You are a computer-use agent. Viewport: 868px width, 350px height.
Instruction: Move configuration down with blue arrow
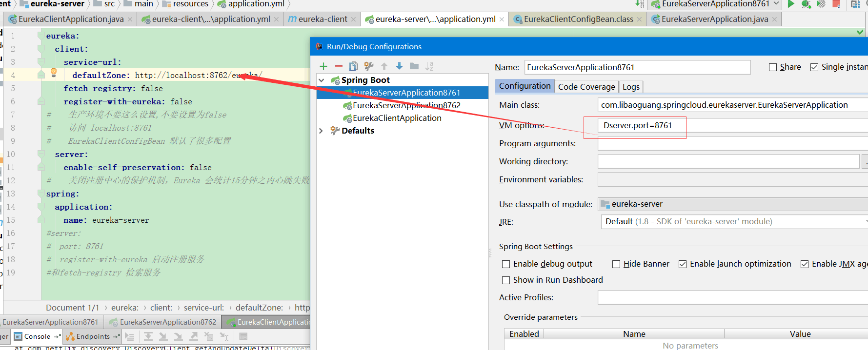coord(399,66)
